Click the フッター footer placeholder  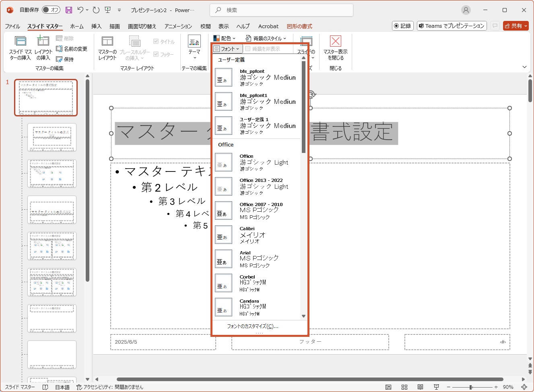click(310, 342)
